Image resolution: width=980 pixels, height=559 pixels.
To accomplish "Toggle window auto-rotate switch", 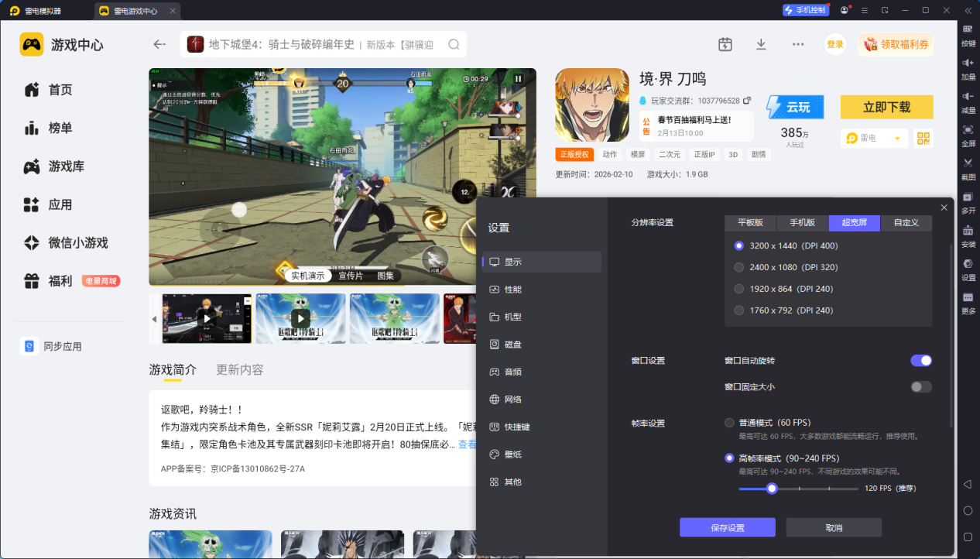I will tap(920, 361).
